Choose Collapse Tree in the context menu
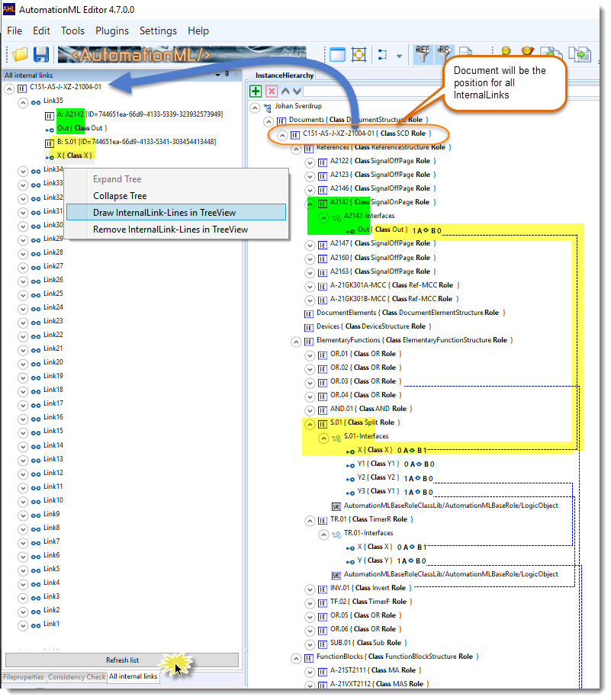Viewport: 611px width, 700px height. point(176,196)
